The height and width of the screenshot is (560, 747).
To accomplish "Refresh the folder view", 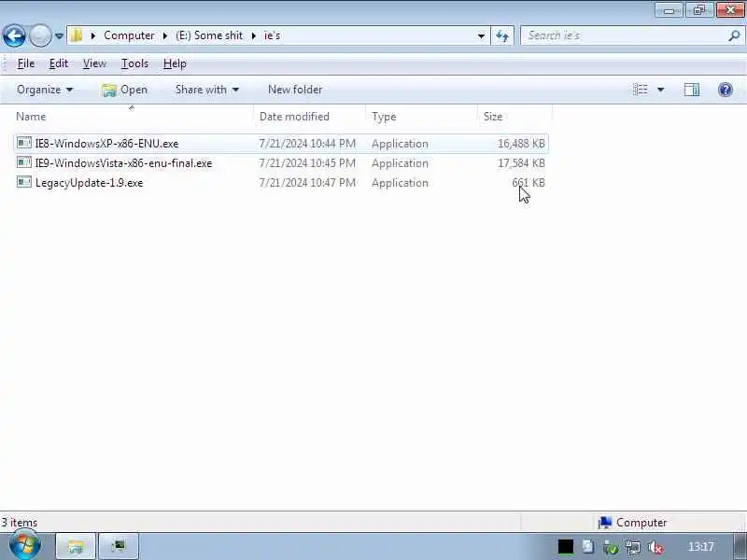I will click(502, 35).
